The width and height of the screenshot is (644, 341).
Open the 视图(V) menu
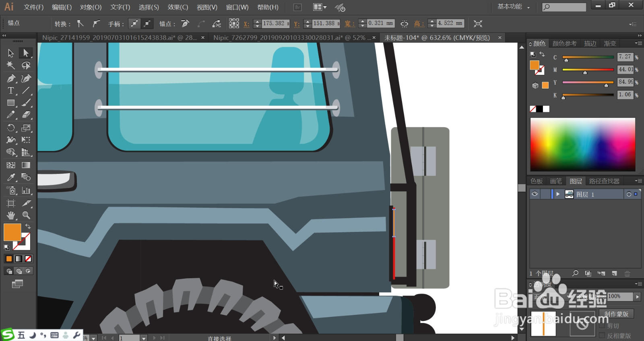[207, 7]
